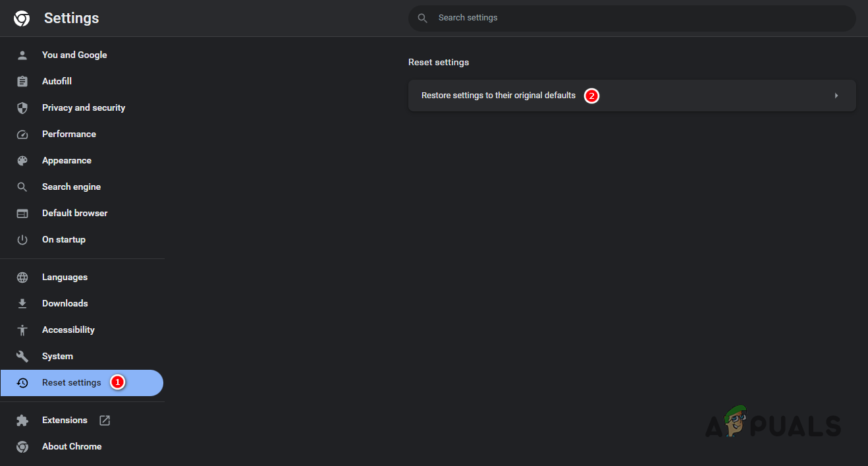The width and height of the screenshot is (868, 466).
Task: Open Privacy and security shield icon
Action: (22, 107)
